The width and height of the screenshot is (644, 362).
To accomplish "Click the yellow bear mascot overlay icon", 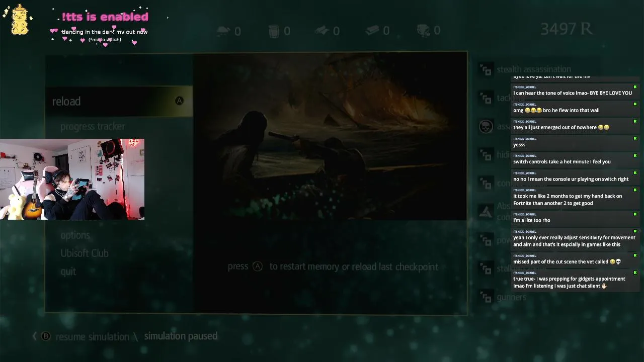I will click(x=20, y=20).
